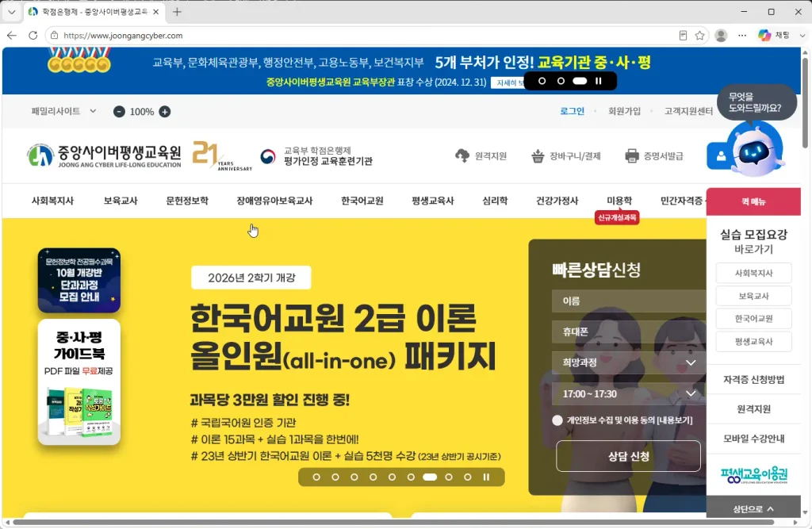Image resolution: width=812 pixels, height=529 pixels.
Task: Open the 한국어교원 menu
Action: pos(362,201)
